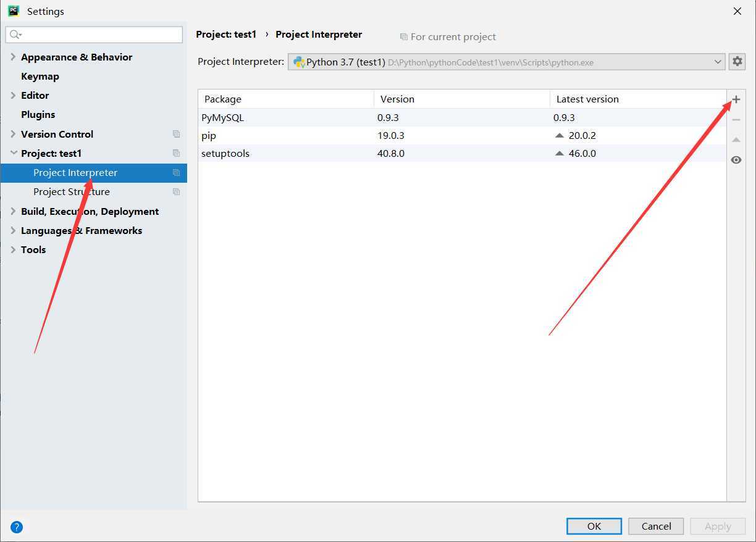The image size is (756, 542).
Task: Click the Apply button
Action: point(718,526)
